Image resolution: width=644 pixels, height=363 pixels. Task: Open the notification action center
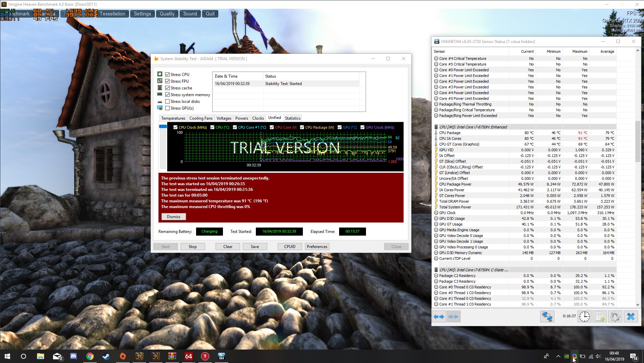click(x=634, y=356)
